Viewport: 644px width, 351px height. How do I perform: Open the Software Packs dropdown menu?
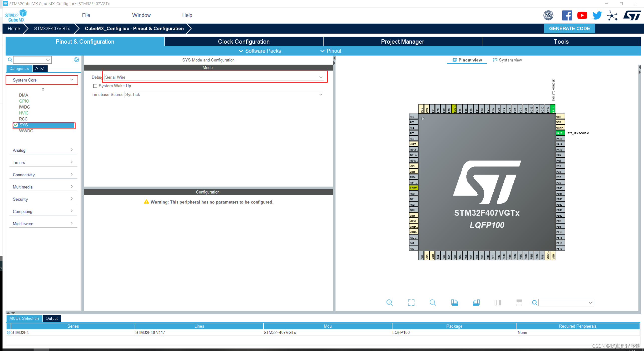pyautogui.click(x=260, y=51)
